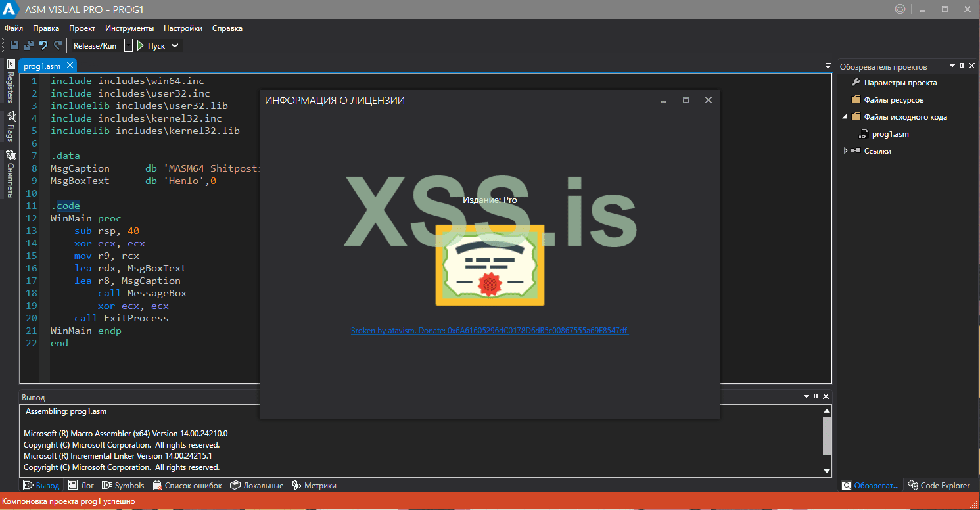The image size is (980, 510).
Task: Click the Incremental Linker version output line
Action: (x=118, y=456)
